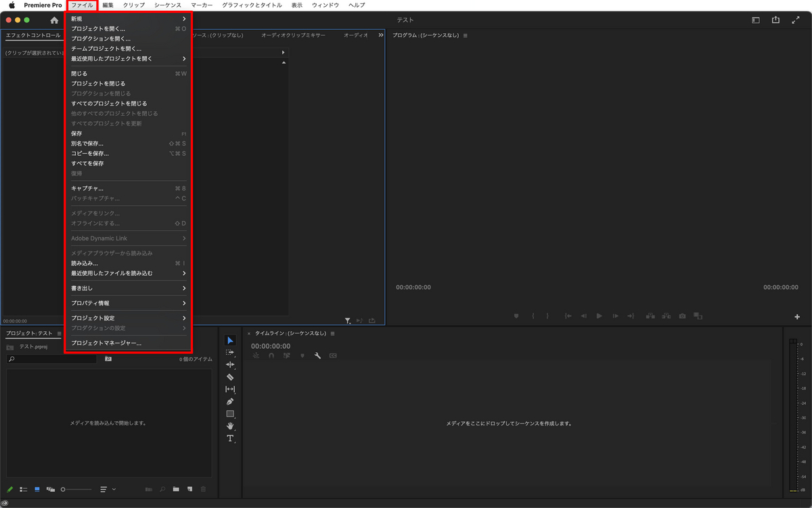Viewport: 812px width, 508px height.
Task: Switch Project panel to Freeform view
Action: [x=51, y=489]
